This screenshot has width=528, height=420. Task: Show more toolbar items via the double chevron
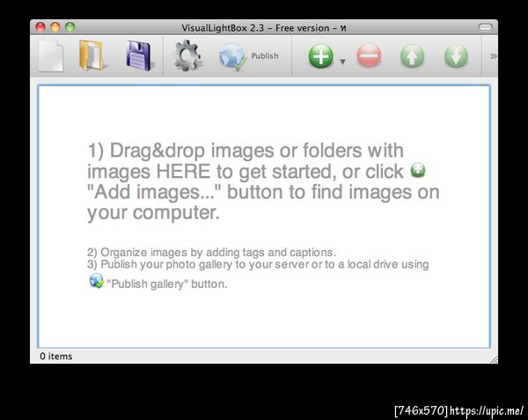click(493, 55)
